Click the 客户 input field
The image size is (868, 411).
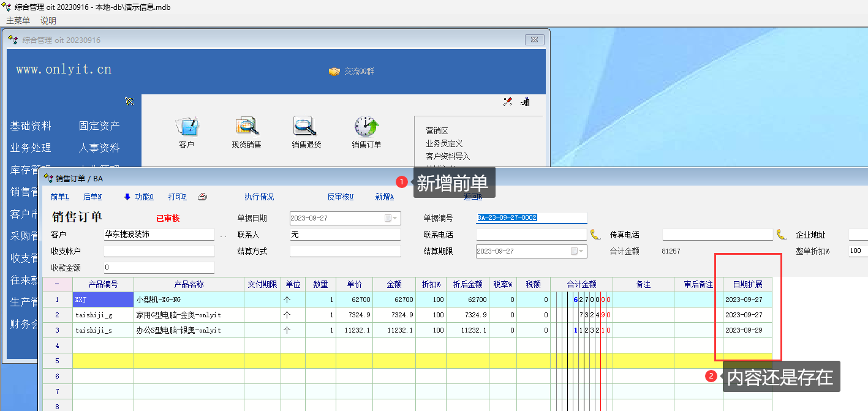click(x=159, y=235)
